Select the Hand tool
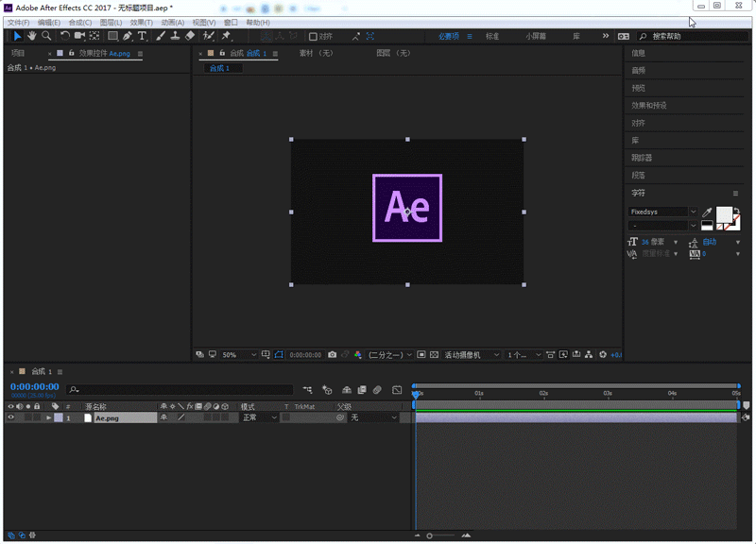This screenshot has height=544, width=756. click(31, 36)
